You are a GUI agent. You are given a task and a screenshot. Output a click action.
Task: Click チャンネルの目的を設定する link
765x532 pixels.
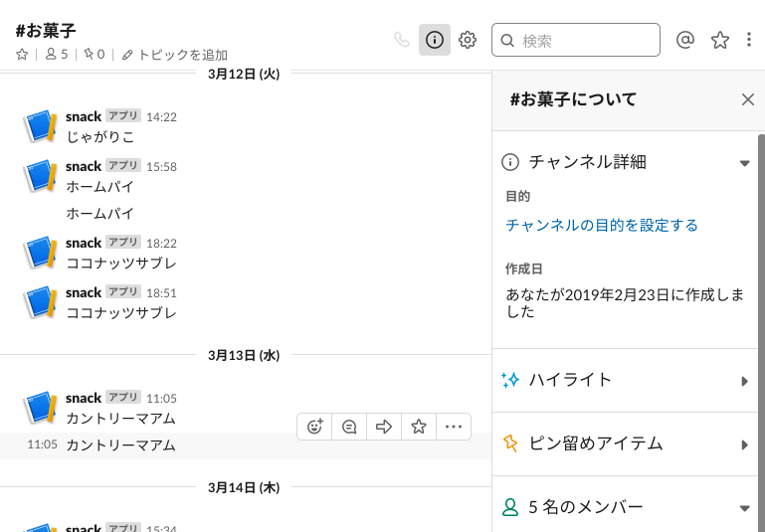pyautogui.click(x=602, y=226)
